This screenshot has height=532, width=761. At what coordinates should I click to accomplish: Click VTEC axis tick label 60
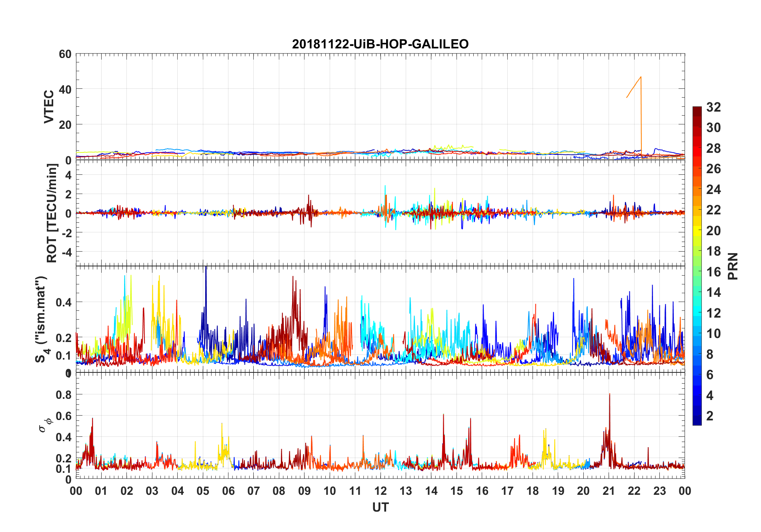pyautogui.click(x=65, y=54)
